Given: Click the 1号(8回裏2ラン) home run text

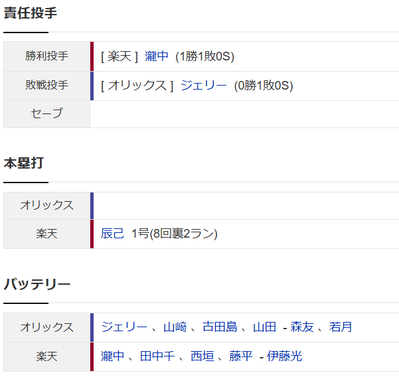Looking at the screenshot, I should click(x=174, y=234).
